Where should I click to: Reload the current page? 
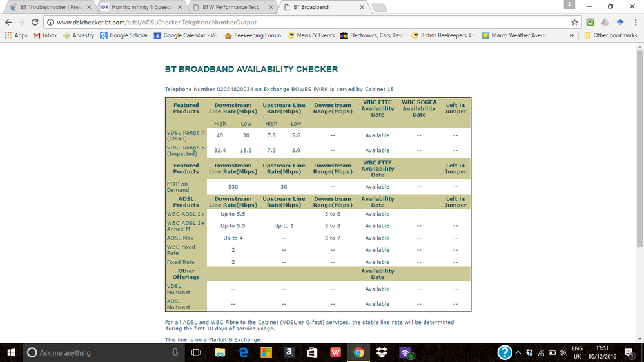pyautogui.click(x=35, y=23)
